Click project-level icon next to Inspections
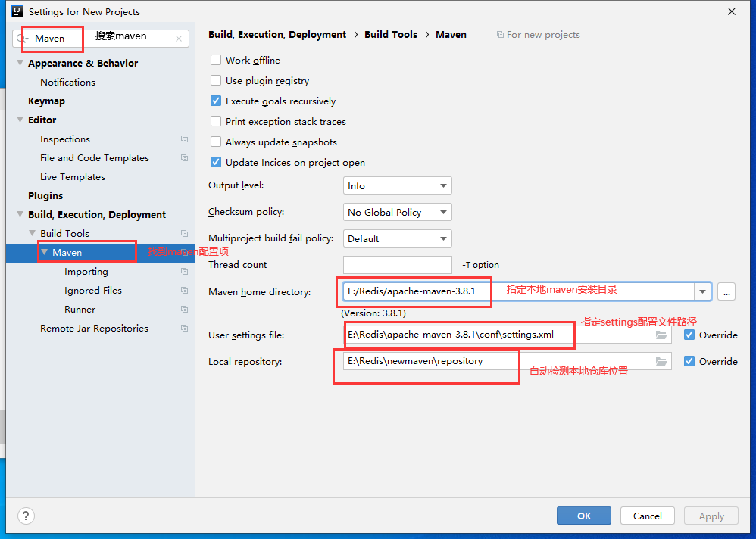Viewport: 756px width, 539px height. click(x=184, y=139)
